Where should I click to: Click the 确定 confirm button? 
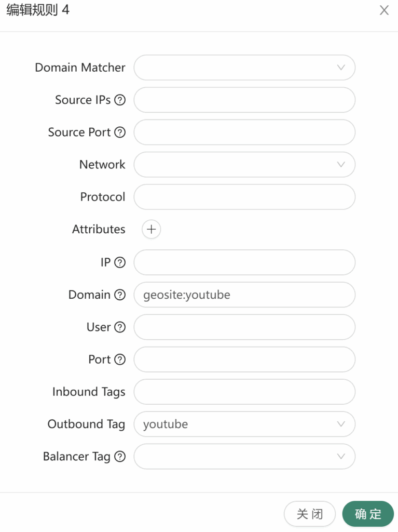368,514
